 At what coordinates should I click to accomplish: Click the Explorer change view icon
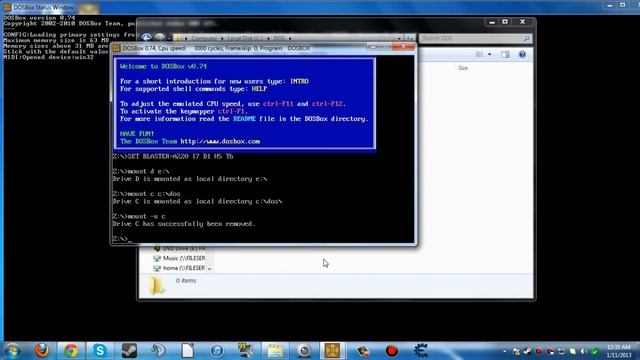pos(480,54)
